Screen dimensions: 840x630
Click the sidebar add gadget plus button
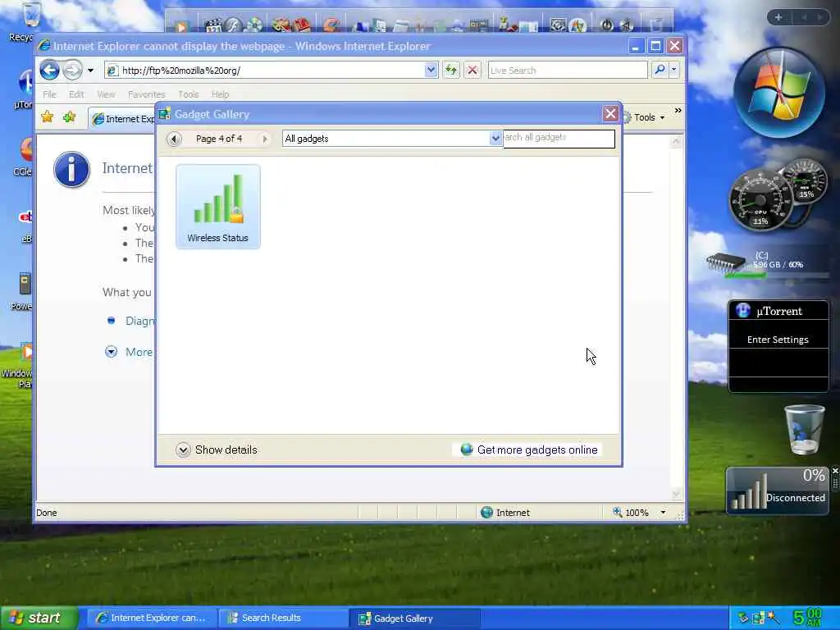tap(778, 17)
